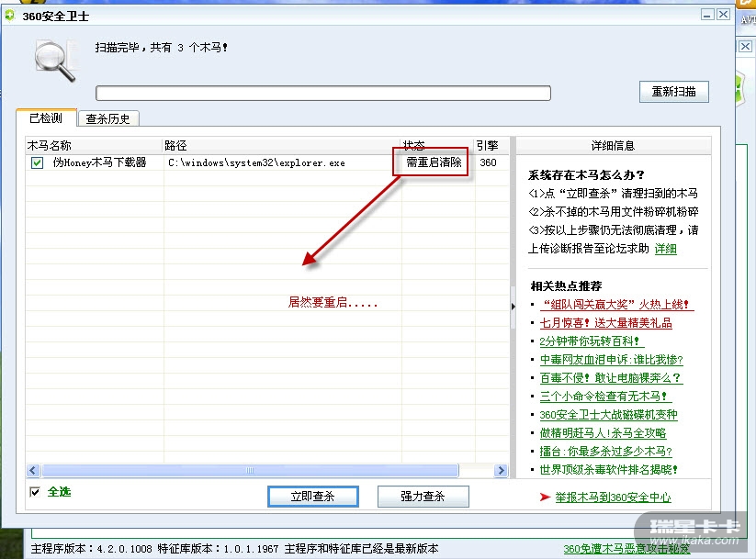The width and height of the screenshot is (756, 559).
Task: Open 擂台:你最多杀过多少木马 link
Action: 605,451
